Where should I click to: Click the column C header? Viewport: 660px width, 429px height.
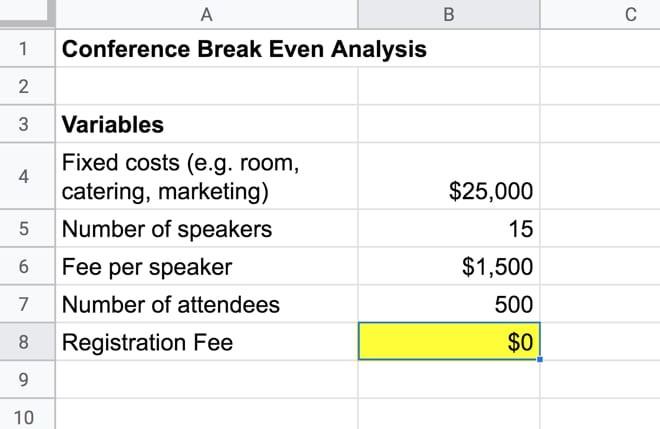click(x=630, y=14)
